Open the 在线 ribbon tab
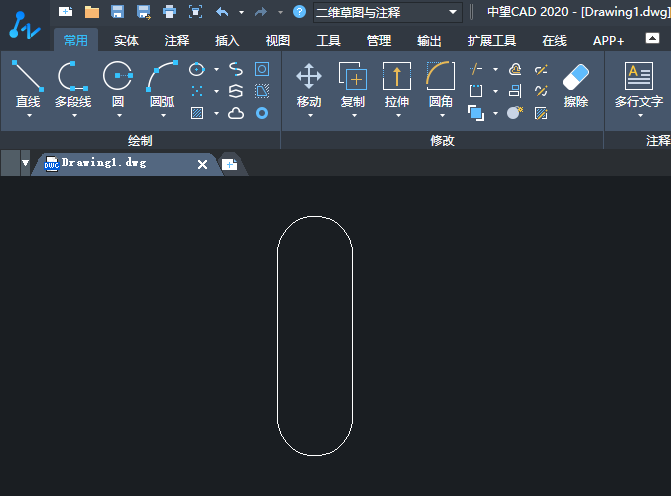The image size is (671, 496). pos(554,40)
